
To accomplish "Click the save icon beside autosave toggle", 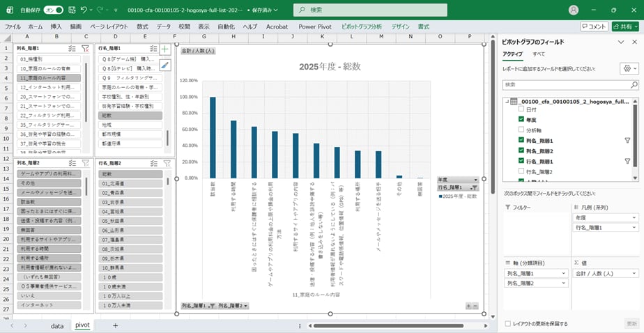I will 71,10.
